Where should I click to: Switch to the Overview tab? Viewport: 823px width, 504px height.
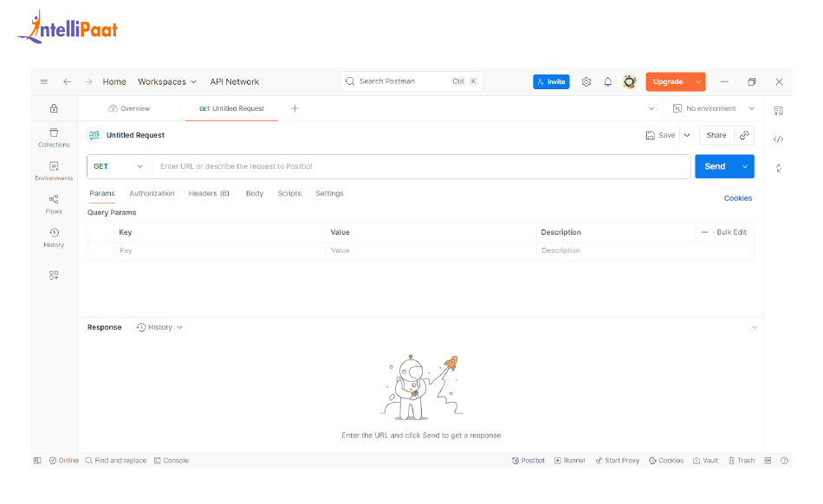(129, 108)
